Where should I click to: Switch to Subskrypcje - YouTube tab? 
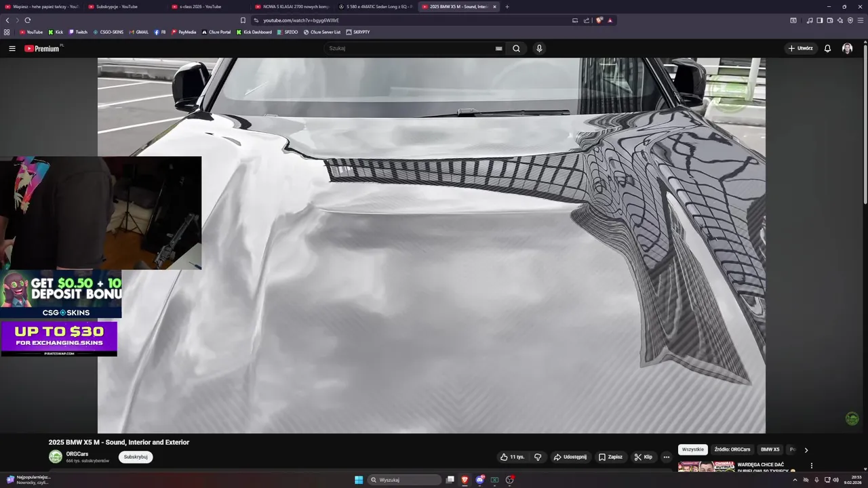coord(125,7)
